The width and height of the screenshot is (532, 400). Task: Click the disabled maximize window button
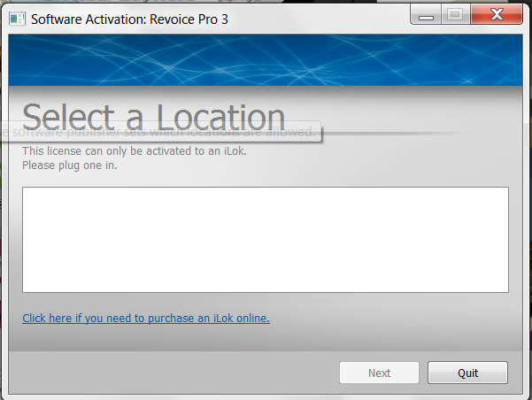tap(455, 14)
